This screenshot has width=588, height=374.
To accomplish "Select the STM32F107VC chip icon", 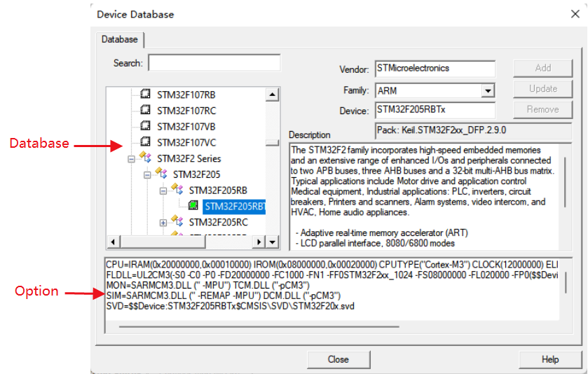I will [145, 142].
